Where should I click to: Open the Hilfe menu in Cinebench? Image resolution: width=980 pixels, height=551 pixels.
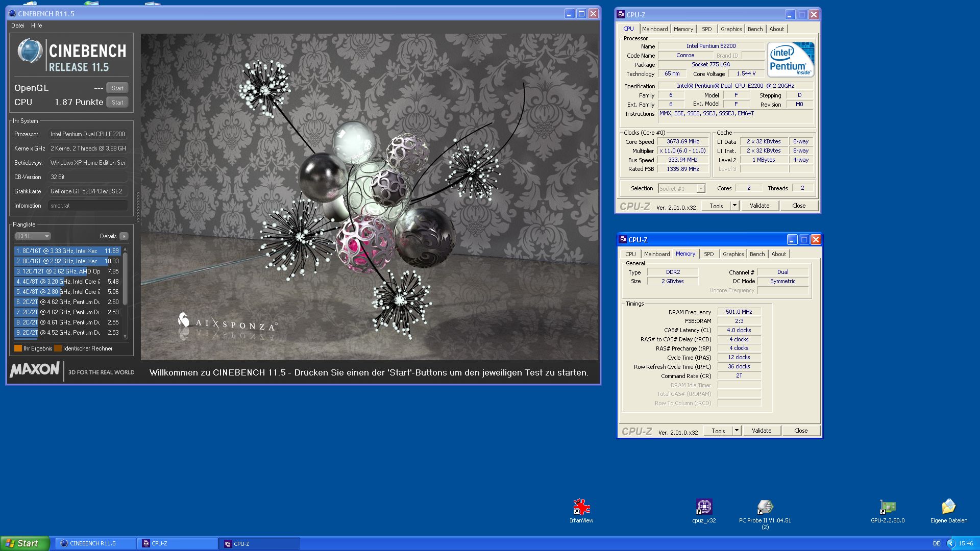[37, 26]
